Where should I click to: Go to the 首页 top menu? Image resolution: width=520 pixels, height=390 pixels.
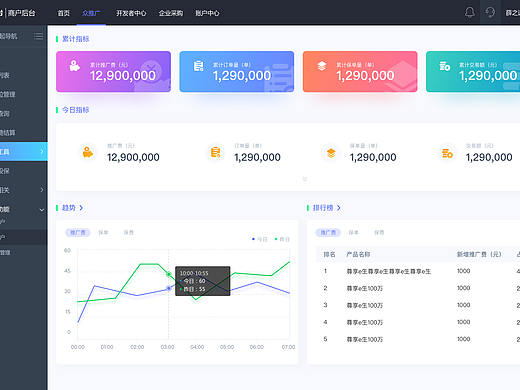point(64,13)
